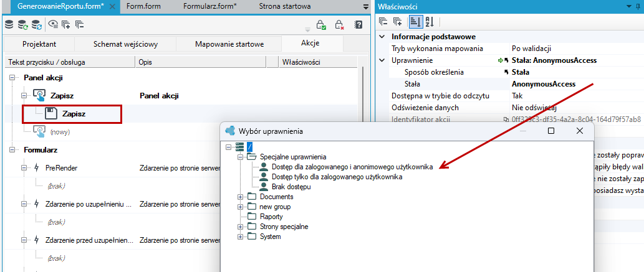Viewport: 644px width, 272px height.
Task: Open toolbar overflow arrow near padlock icons
Action: click(307, 29)
